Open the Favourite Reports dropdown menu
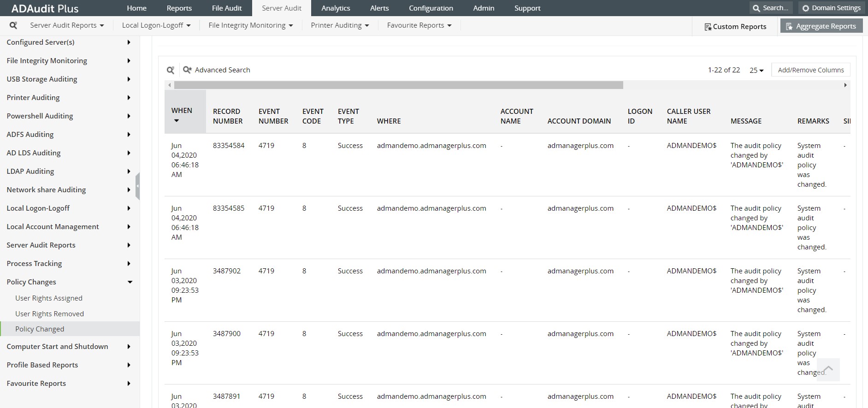This screenshot has width=868, height=408. (x=419, y=25)
